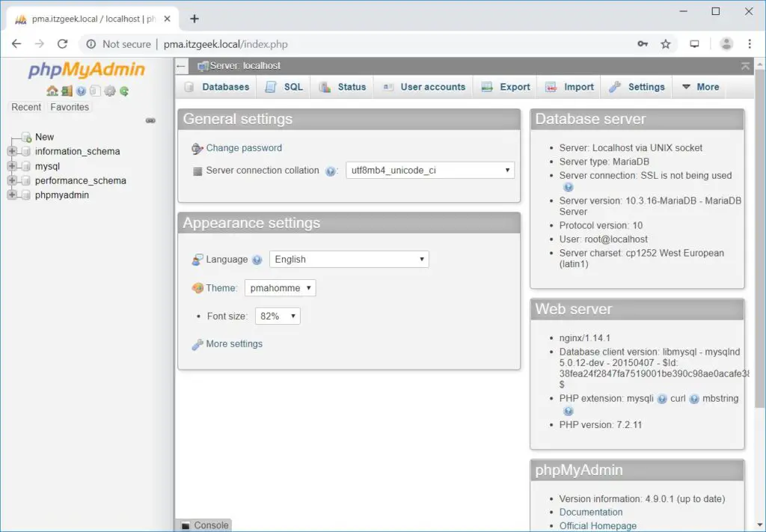Open the More tab dropdown
The image size is (766, 532).
click(700, 87)
